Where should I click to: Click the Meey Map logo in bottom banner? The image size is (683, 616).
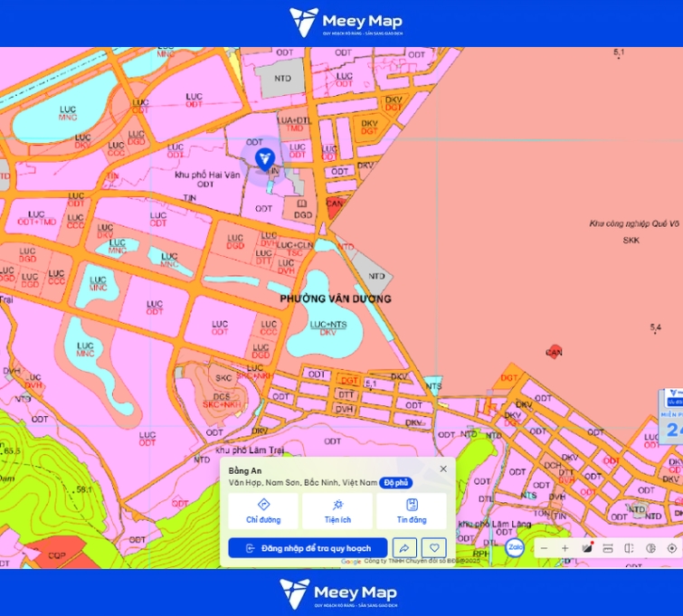[338, 593]
